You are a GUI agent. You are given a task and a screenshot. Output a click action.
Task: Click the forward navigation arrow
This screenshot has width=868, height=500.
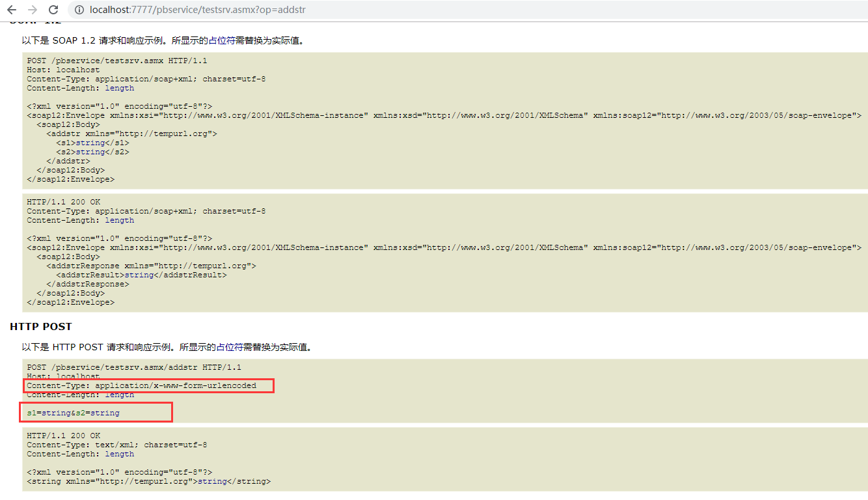tap(32, 10)
